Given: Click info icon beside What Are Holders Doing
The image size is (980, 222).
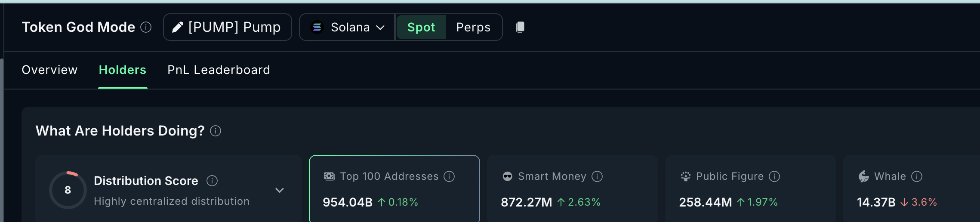Looking at the screenshot, I should tap(216, 131).
